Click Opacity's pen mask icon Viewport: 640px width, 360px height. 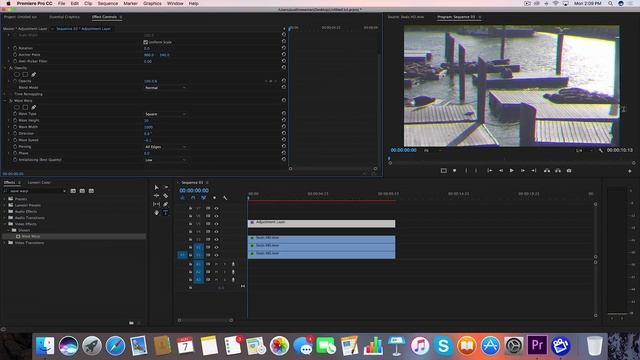tap(33, 75)
